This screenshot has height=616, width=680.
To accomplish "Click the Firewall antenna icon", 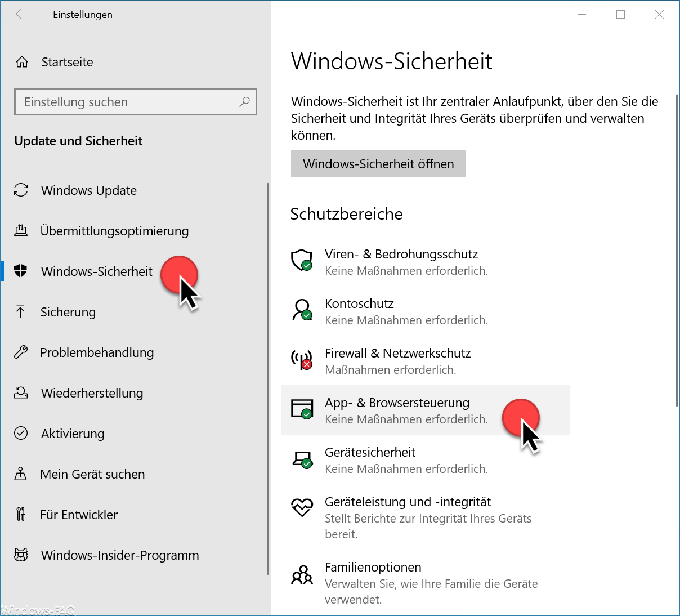I will 302,359.
